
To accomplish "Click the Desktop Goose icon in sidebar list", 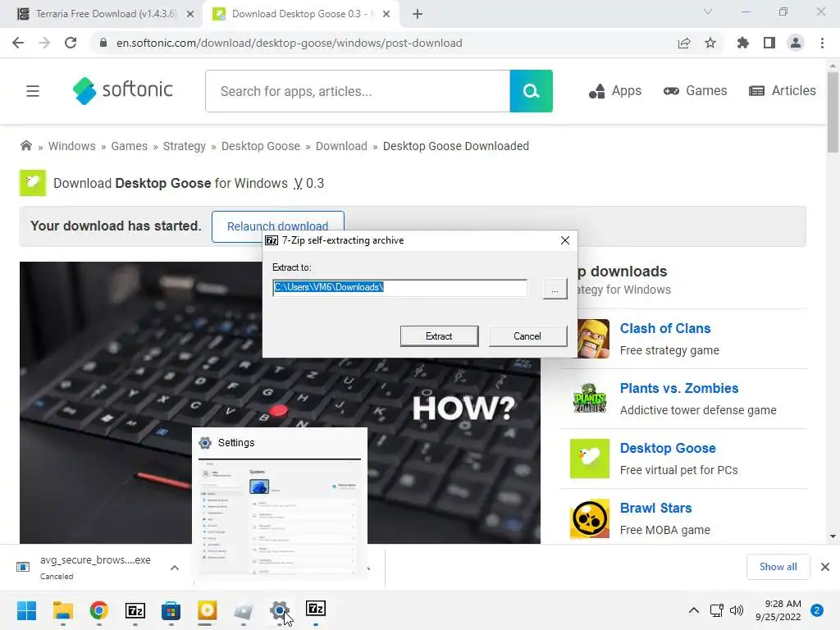I will [x=590, y=459].
